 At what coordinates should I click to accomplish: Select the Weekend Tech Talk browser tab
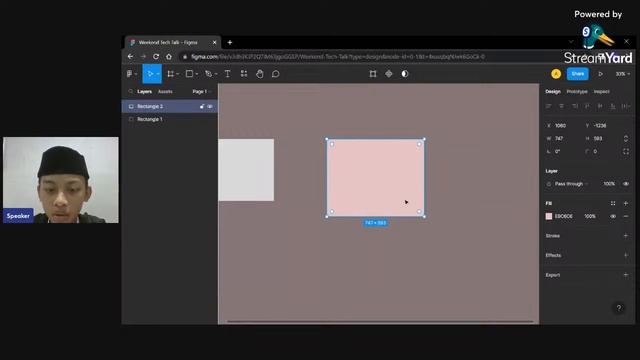coord(173,42)
